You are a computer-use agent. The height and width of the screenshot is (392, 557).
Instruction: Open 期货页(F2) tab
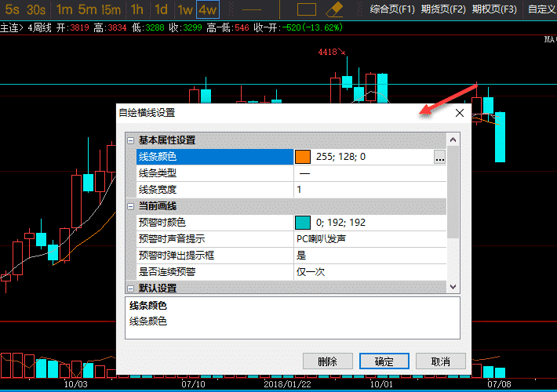[x=443, y=9]
